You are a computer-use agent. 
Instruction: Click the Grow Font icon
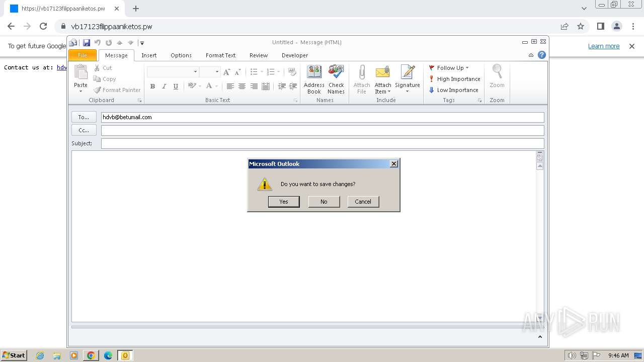(x=226, y=72)
